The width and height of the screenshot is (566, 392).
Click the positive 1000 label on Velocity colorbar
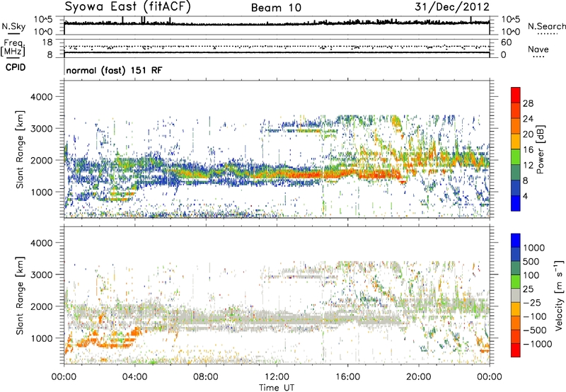point(534,248)
